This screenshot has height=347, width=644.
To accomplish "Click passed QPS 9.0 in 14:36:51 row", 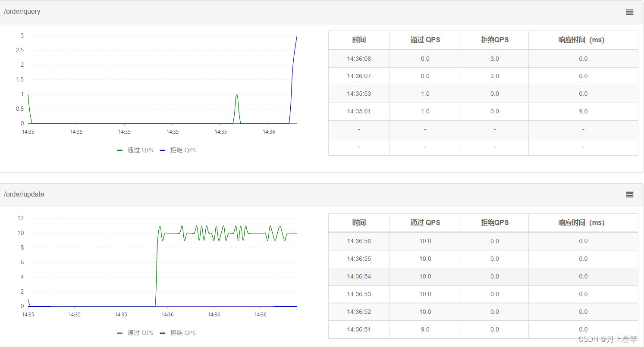I will tap(425, 329).
